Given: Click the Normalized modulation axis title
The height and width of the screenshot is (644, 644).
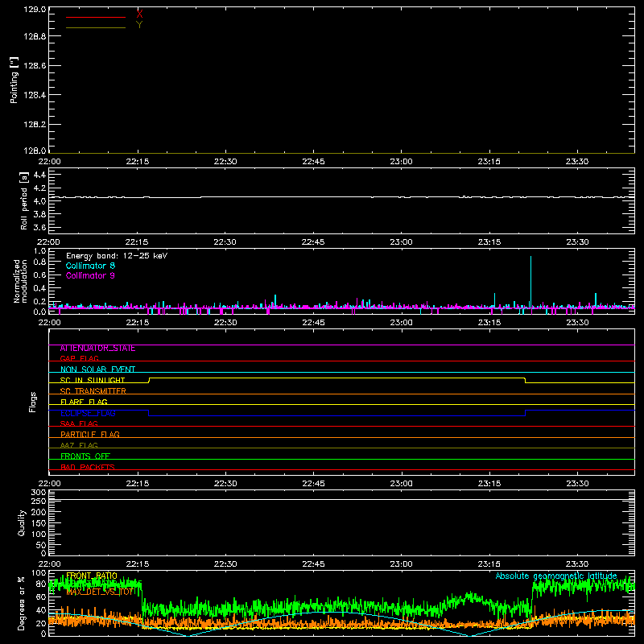Looking at the screenshot, I should 19,281.
